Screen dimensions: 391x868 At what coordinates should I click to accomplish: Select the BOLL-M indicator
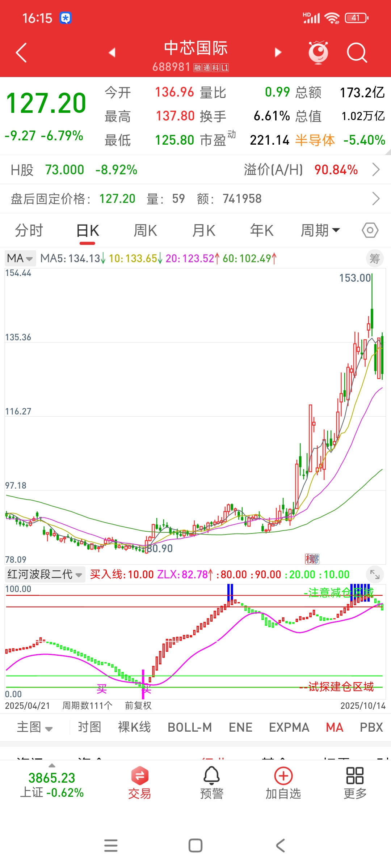190,727
